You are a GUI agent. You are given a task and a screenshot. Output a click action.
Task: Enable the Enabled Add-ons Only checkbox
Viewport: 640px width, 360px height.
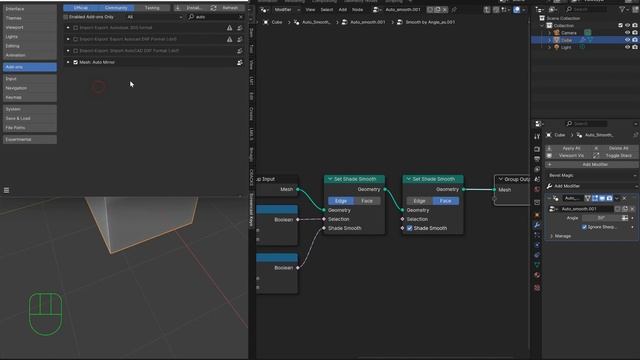tap(66, 17)
